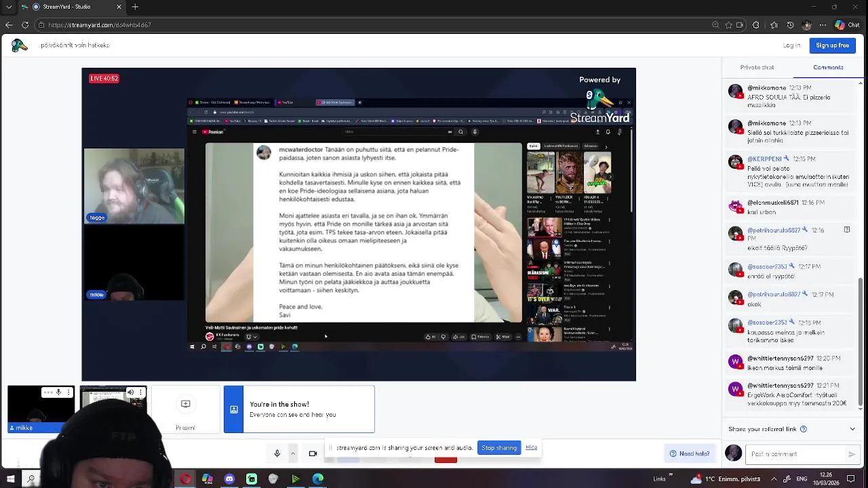
Task: Bookmark page with the star icon
Action: (x=729, y=25)
